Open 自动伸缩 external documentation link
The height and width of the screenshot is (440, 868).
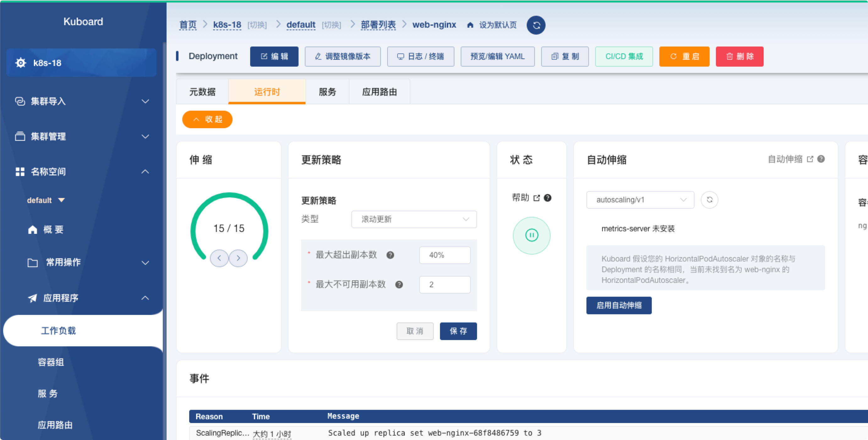click(x=790, y=159)
